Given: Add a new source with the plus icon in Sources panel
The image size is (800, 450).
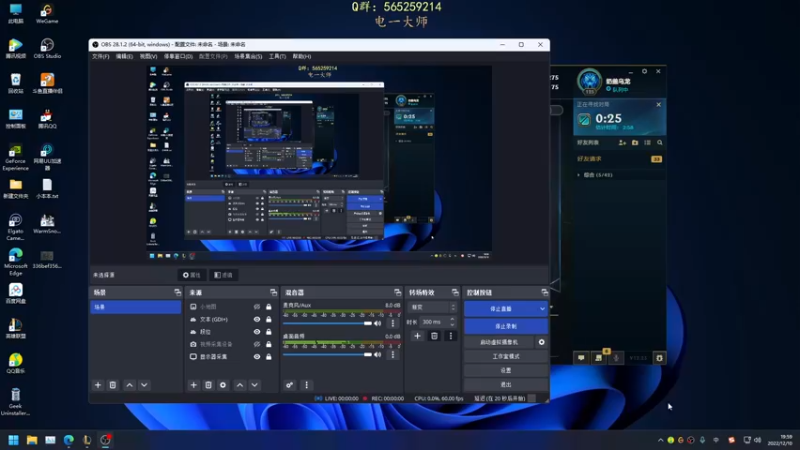Looking at the screenshot, I should [x=193, y=385].
